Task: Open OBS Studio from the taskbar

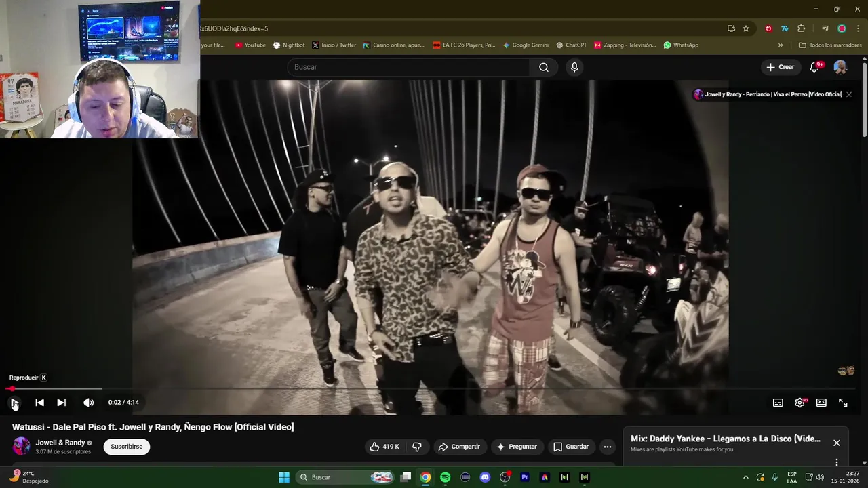Action: 505,477
